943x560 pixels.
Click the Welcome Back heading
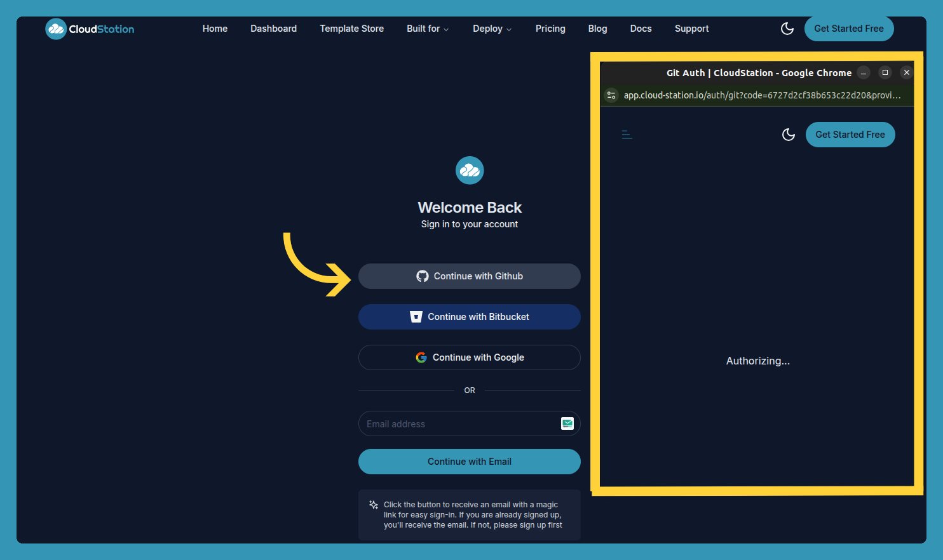[470, 208]
